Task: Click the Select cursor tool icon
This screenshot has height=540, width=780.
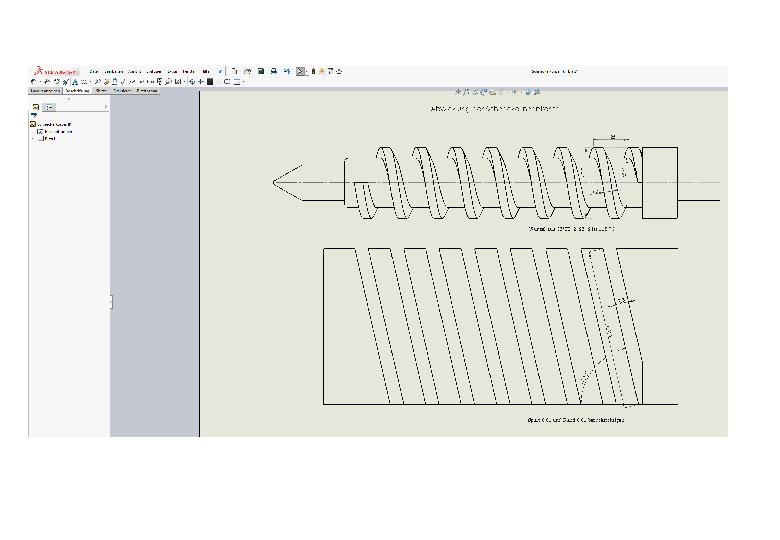Action: [x=301, y=72]
